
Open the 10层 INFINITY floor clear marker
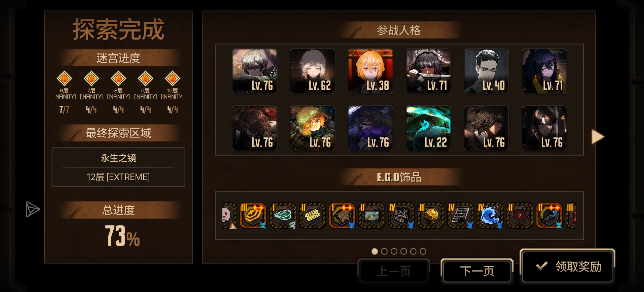[x=172, y=78]
